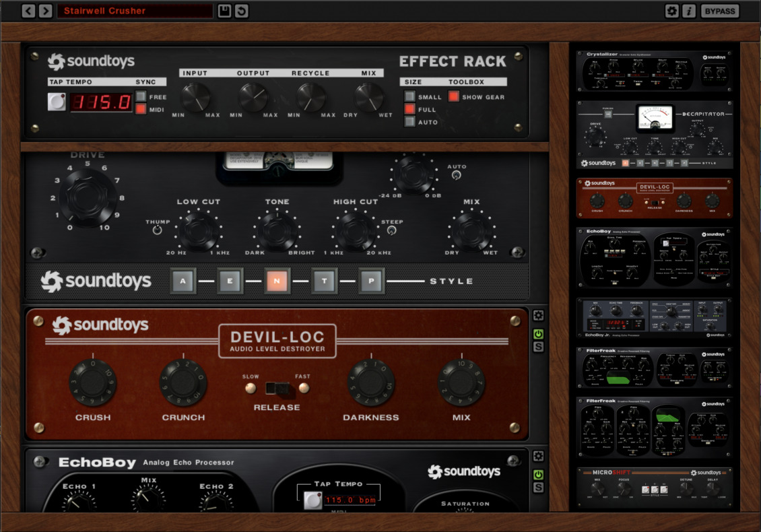
Task: Click the Decapitator output knob
Action: [413, 174]
